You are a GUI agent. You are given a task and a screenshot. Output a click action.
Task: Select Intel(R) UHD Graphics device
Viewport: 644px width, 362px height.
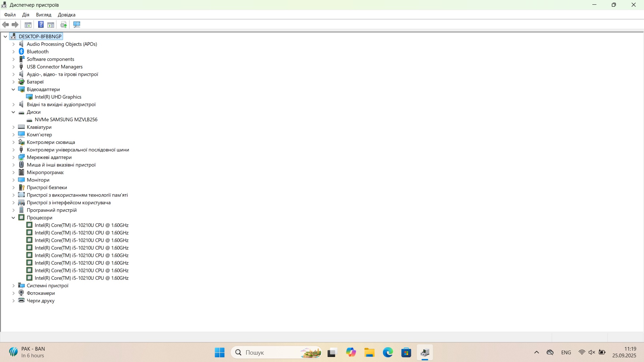click(58, 97)
